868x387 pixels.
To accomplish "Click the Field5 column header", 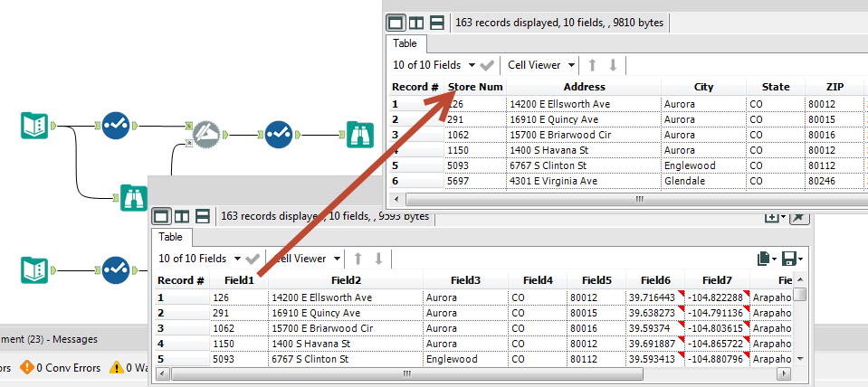I will 596,280.
